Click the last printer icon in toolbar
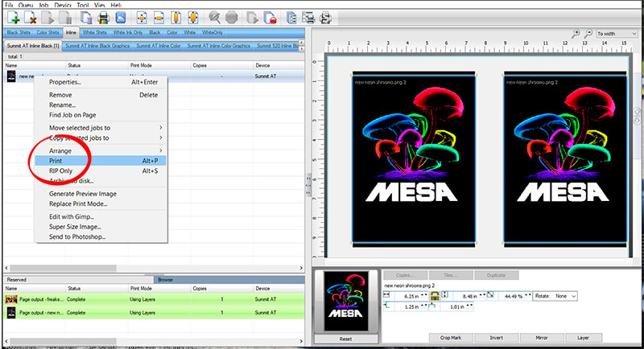This screenshot has height=349, width=644. pyautogui.click(x=325, y=18)
